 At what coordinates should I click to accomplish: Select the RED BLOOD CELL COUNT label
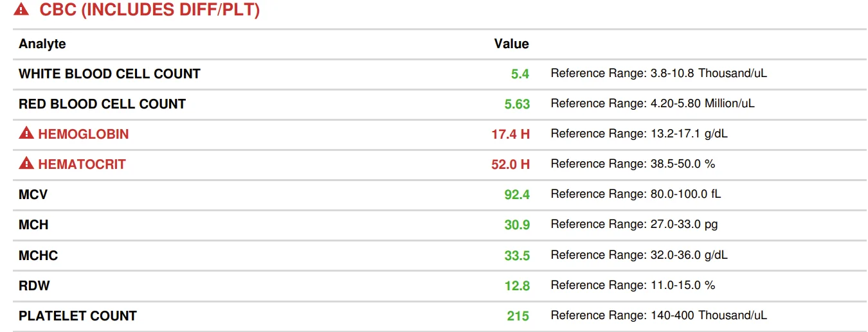[x=102, y=104]
